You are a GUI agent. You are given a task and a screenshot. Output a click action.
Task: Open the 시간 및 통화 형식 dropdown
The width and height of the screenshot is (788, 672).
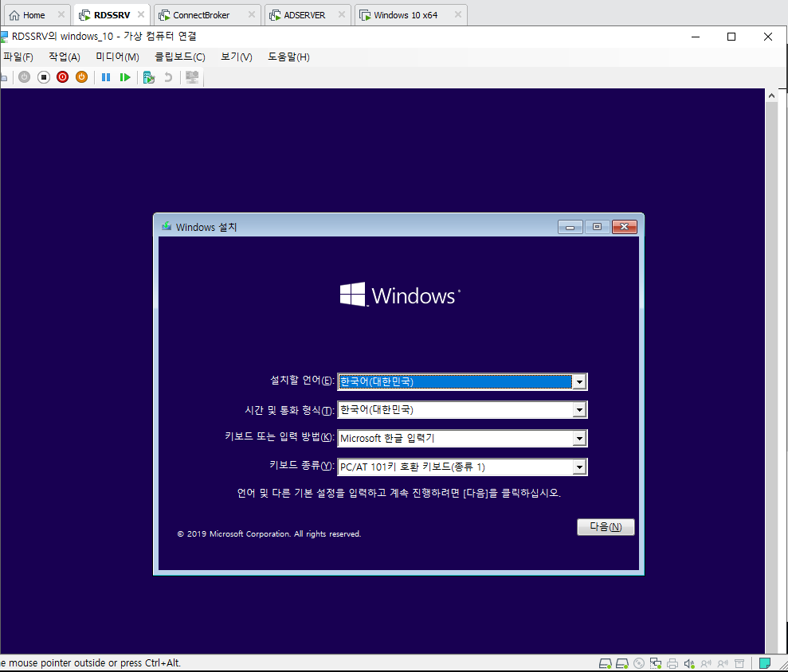(x=462, y=410)
